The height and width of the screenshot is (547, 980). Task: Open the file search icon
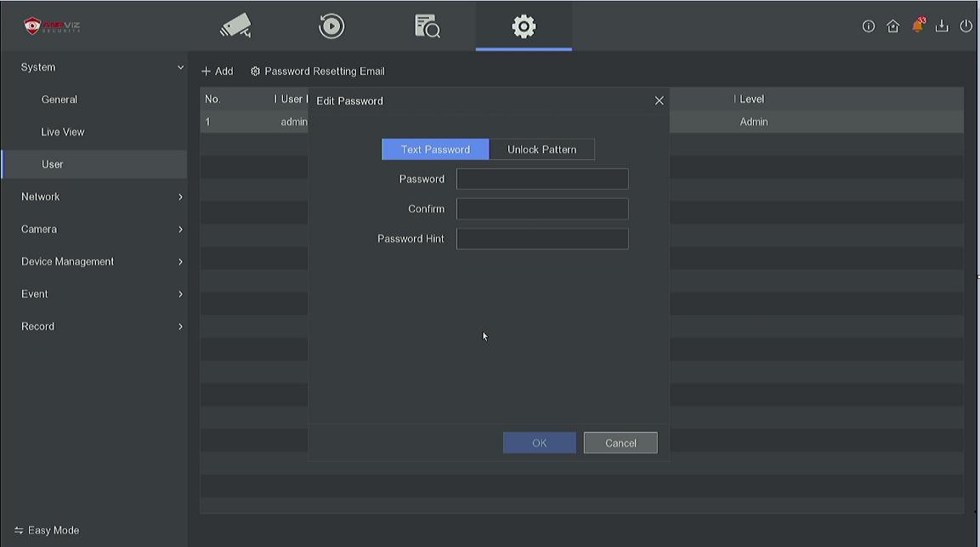(x=427, y=26)
